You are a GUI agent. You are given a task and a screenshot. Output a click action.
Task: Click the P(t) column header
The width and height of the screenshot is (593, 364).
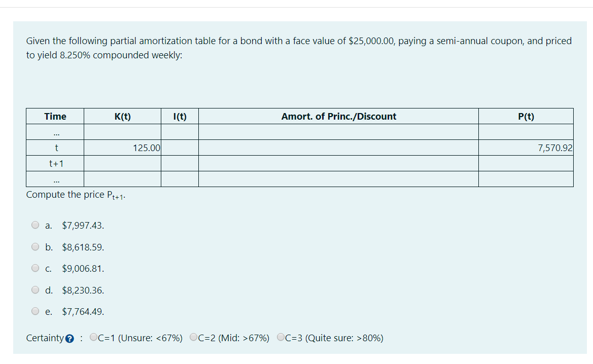pyautogui.click(x=526, y=116)
